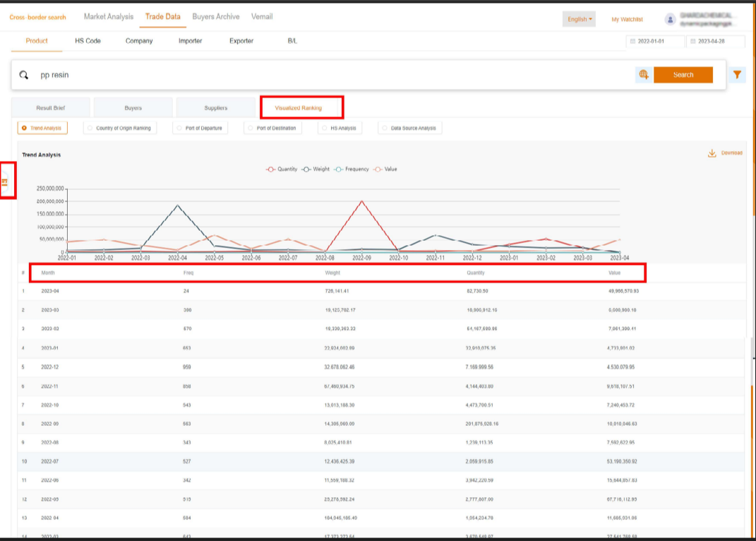Viewport: 756px width, 541px height.
Task: Open the English language dropdown
Action: pos(580,19)
